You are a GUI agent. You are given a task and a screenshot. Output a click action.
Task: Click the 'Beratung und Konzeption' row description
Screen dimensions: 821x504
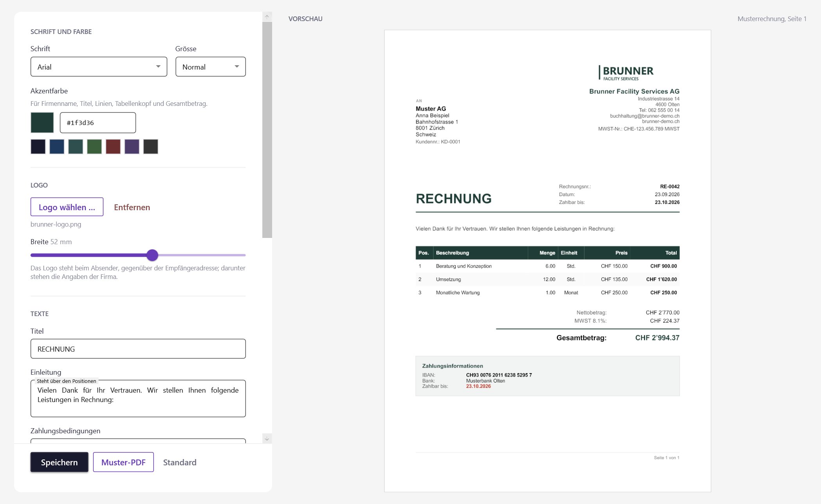464,266
